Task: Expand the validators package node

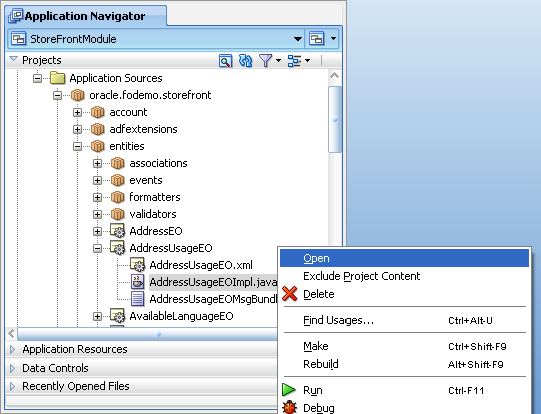Action: click(97, 214)
